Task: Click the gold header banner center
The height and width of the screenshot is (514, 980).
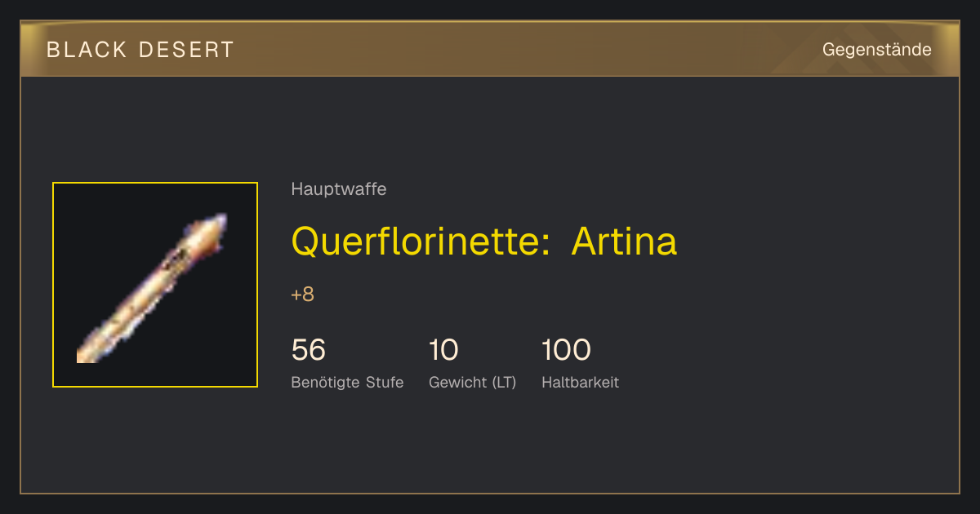Action: tap(490, 49)
